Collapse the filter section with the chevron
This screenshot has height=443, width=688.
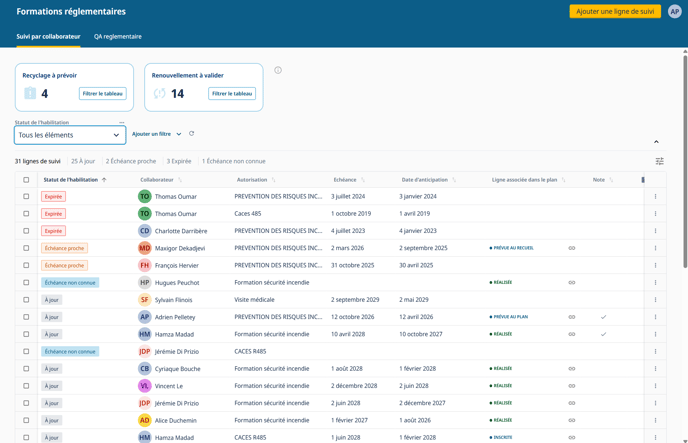(656, 142)
